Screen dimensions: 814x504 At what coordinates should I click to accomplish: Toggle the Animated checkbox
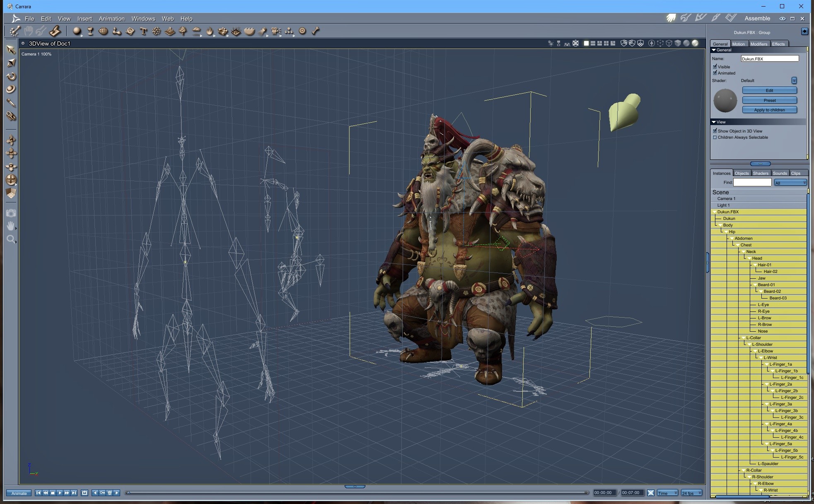[715, 73]
